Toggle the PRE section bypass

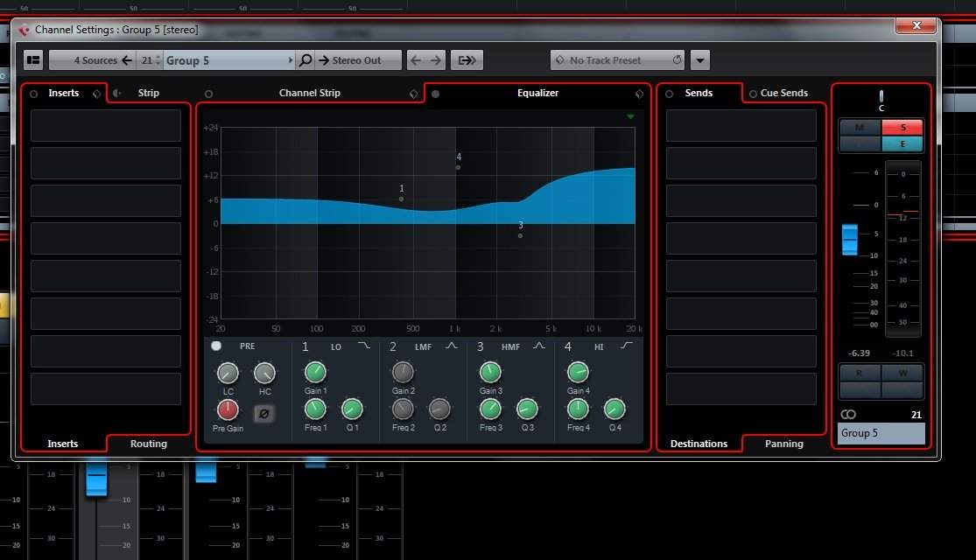tap(216, 346)
